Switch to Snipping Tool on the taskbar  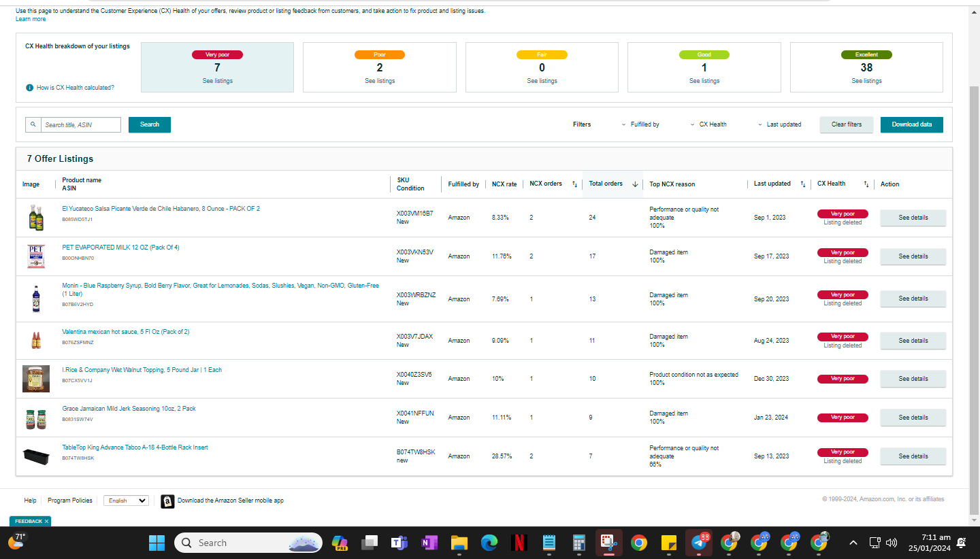(609, 543)
